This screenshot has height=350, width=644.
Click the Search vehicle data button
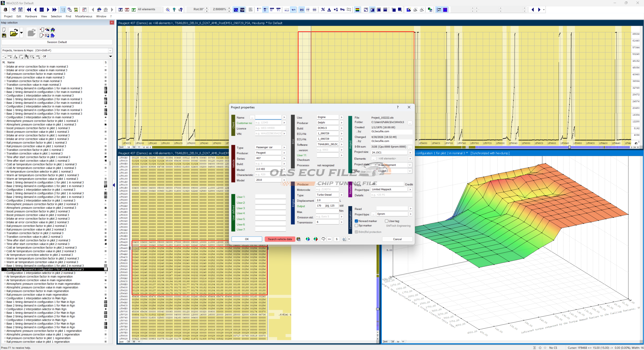(x=280, y=239)
